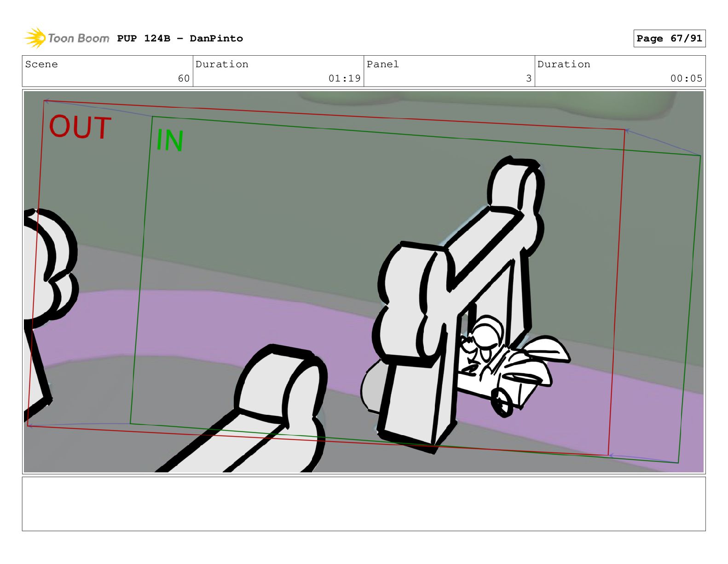Click the scene number '60'

tap(184, 78)
